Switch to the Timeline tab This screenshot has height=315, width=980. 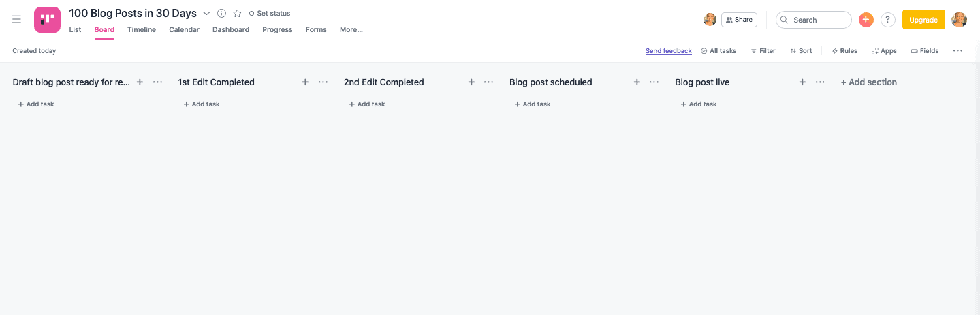[x=142, y=29]
